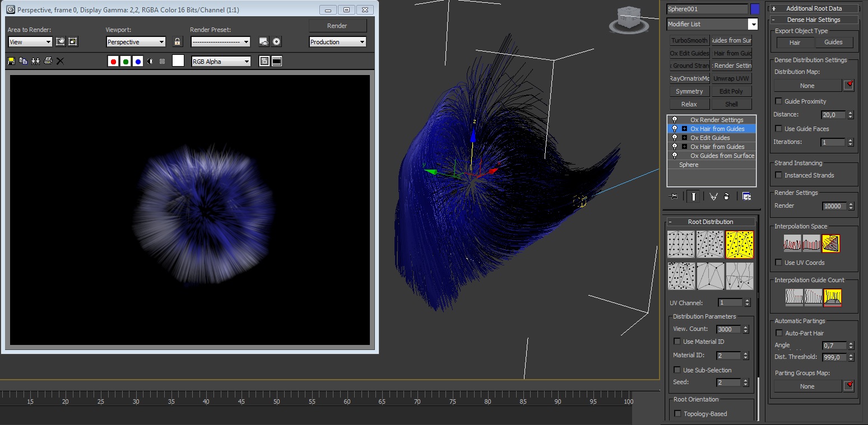
Task: Enable the Guide Proximity checkbox
Action: 778,101
